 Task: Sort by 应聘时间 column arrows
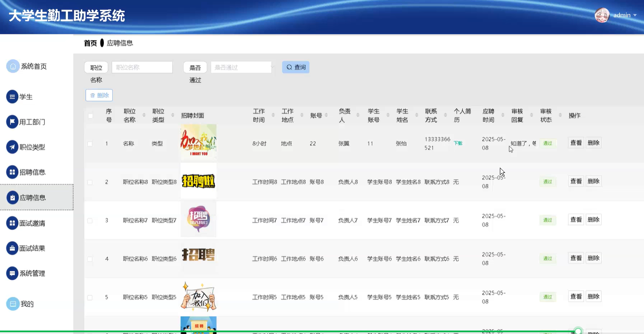[502, 115]
